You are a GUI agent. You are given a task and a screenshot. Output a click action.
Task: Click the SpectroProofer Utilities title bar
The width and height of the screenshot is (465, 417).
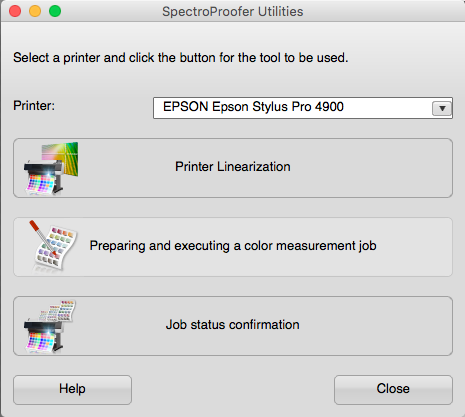tap(233, 11)
